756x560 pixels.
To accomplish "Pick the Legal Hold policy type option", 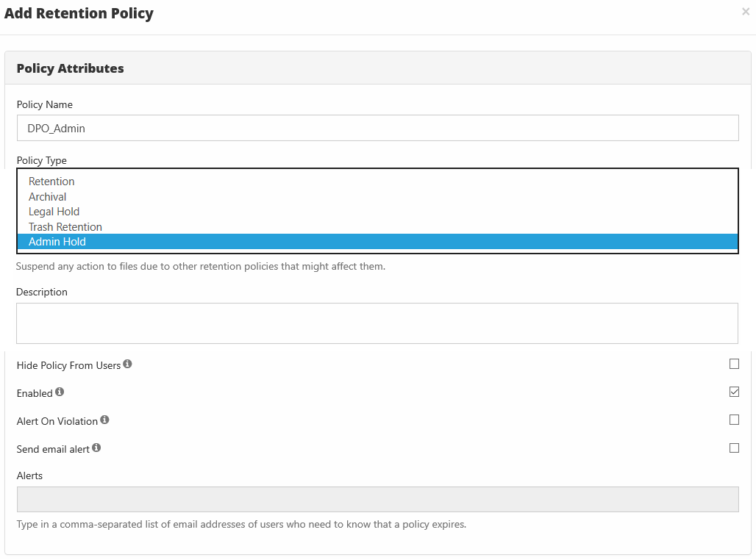I will coord(54,212).
